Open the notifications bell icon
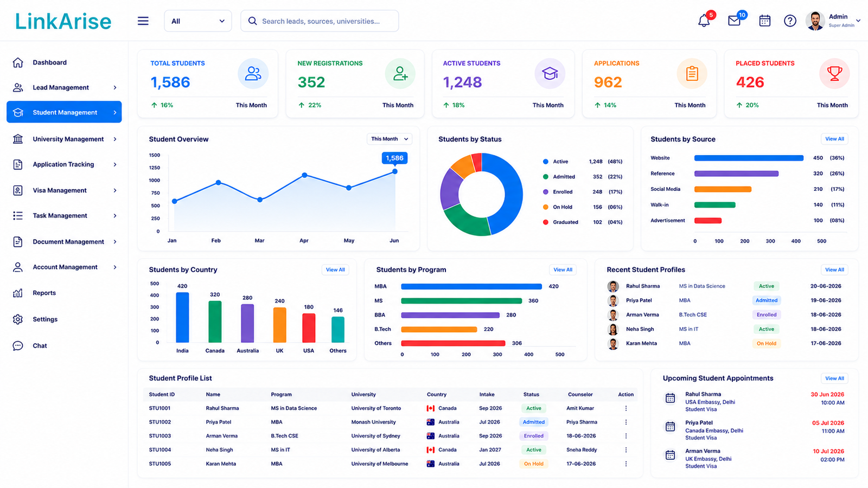868x488 pixels. pyautogui.click(x=704, y=21)
